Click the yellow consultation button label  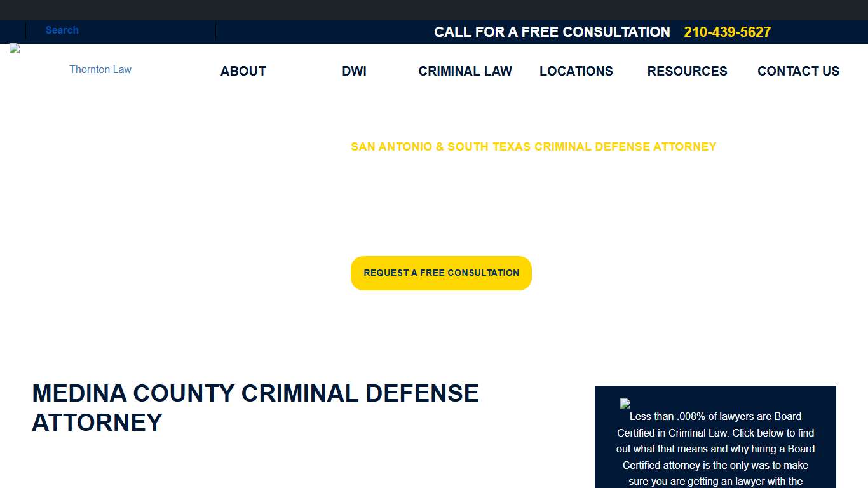441,273
